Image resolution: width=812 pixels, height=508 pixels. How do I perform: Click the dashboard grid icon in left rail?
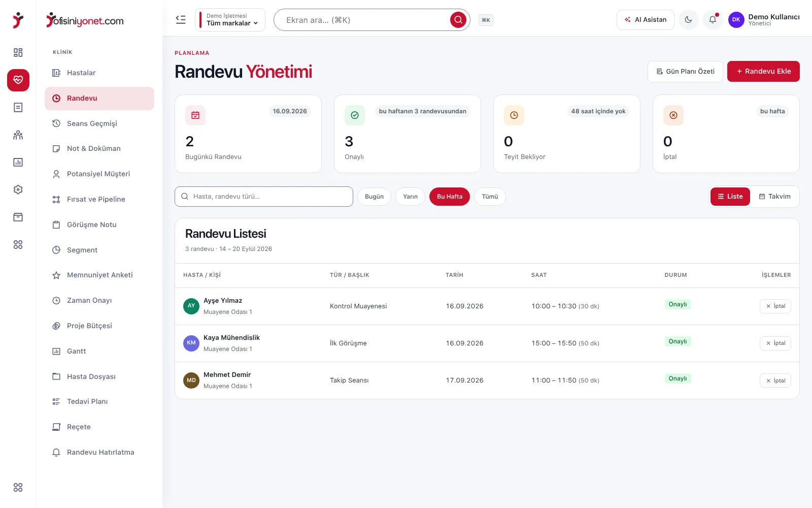click(x=18, y=53)
